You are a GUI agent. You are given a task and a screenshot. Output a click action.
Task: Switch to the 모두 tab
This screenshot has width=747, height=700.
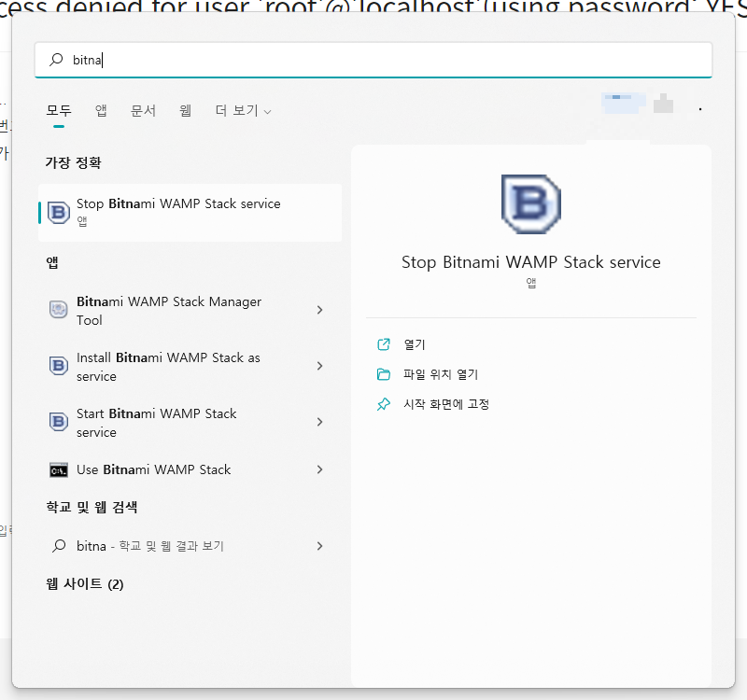tap(59, 110)
